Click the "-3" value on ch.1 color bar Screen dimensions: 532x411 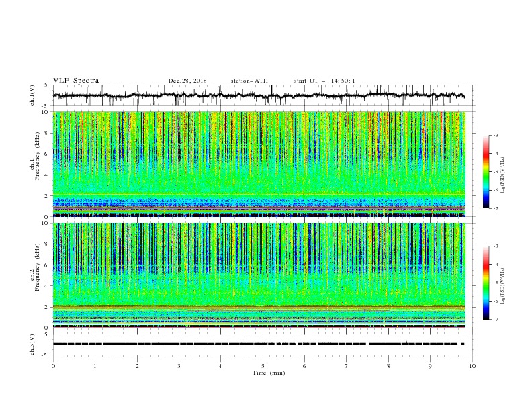(x=496, y=135)
